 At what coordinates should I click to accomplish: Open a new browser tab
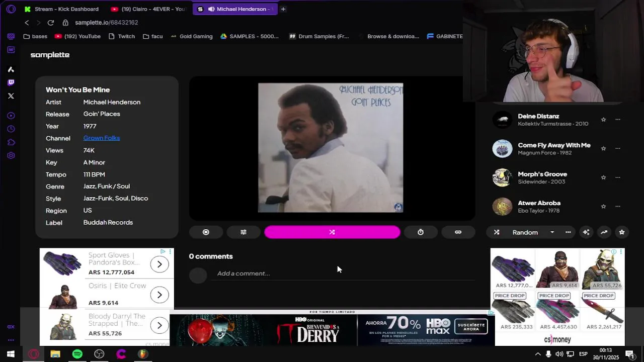click(x=283, y=9)
